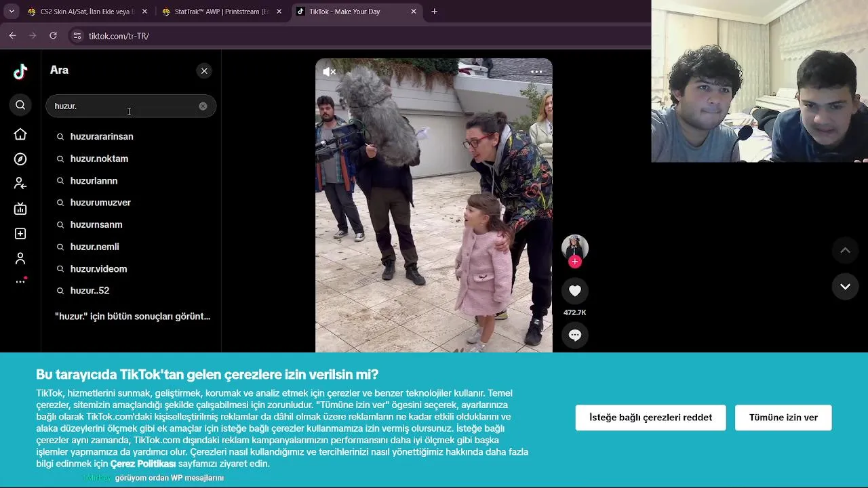Open the Following people icon
The height and width of the screenshot is (488, 868).
20,184
